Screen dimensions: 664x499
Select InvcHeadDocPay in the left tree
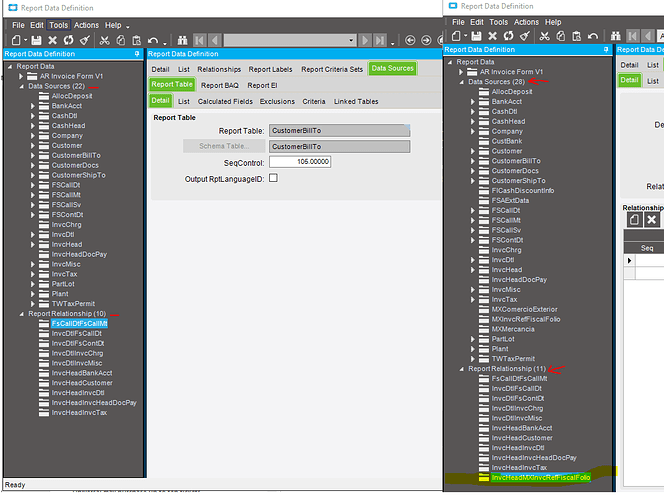click(x=79, y=255)
